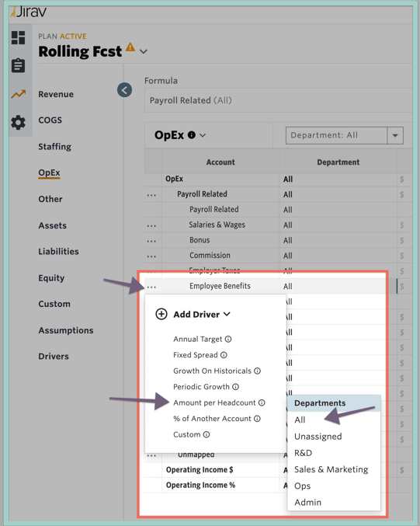Click the clipboard reports icon
The image size is (420, 526).
(18, 65)
